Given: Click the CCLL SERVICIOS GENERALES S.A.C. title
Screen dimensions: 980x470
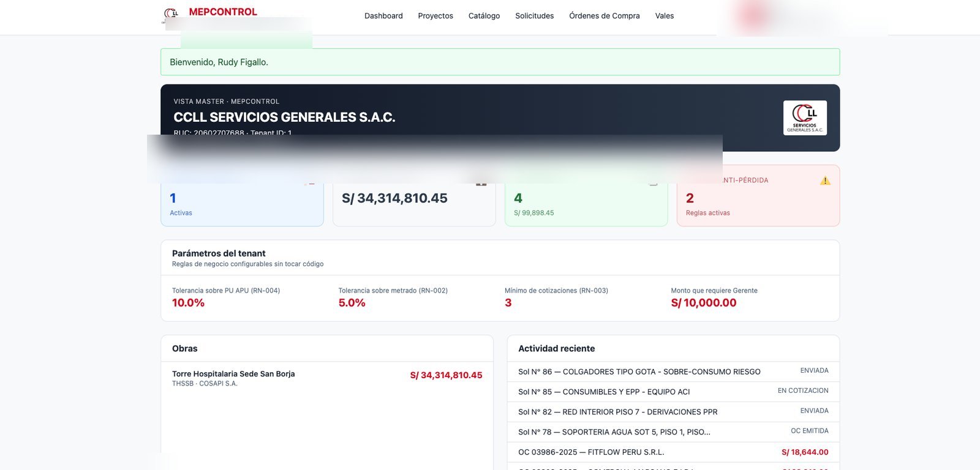Looking at the screenshot, I should (x=284, y=117).
